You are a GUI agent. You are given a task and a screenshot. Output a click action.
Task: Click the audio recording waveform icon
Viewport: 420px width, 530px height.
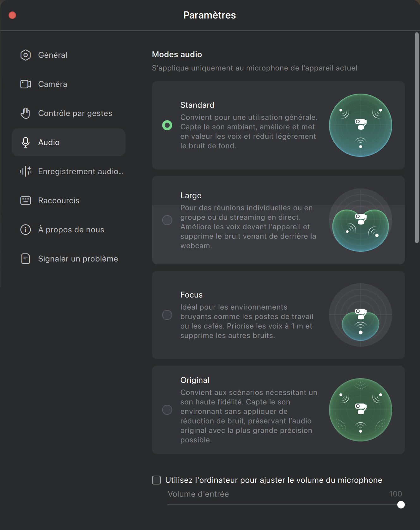coord(26,171)
